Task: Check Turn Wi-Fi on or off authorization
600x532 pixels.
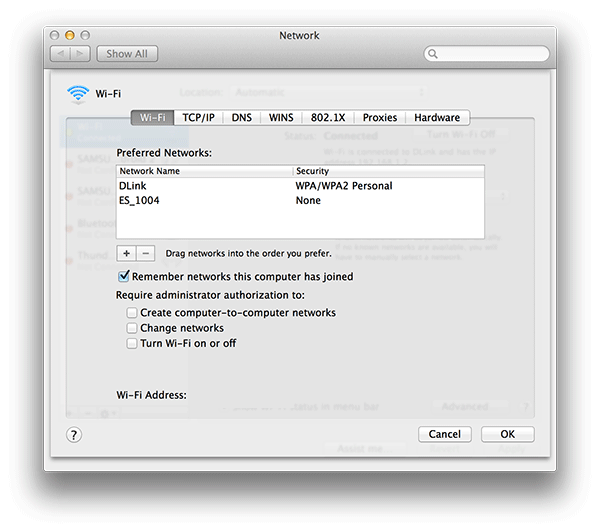Action: coord(132,343)
